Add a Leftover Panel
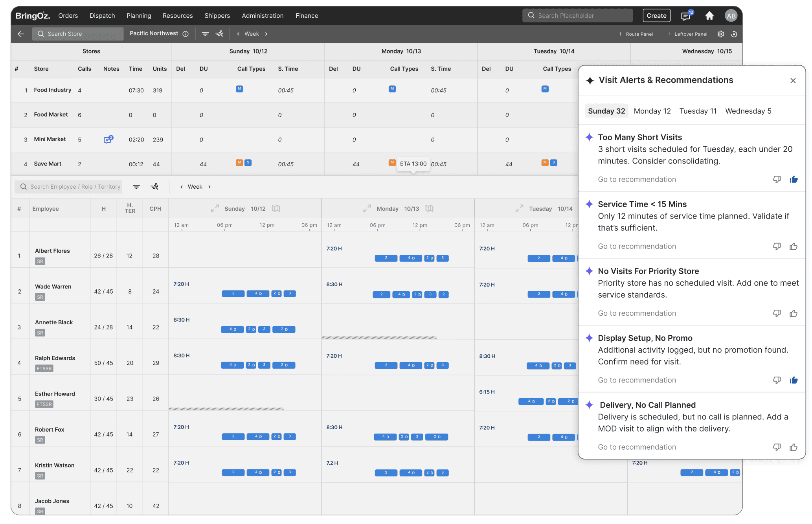This screenshot has height=524, width=812. click(x=687, y=34)
